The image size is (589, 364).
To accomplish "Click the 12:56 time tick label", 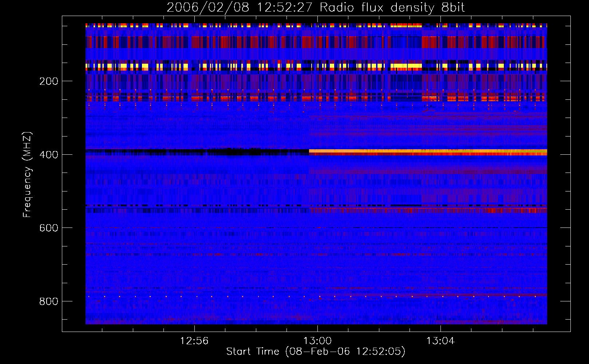I will click(194, 341).
